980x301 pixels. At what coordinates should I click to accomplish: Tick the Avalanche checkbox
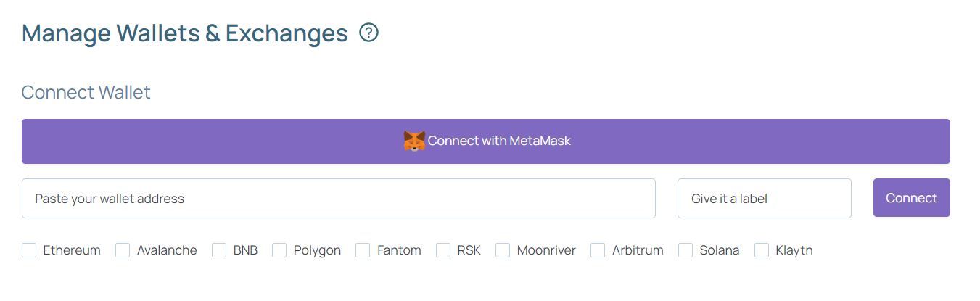(123, 250)
